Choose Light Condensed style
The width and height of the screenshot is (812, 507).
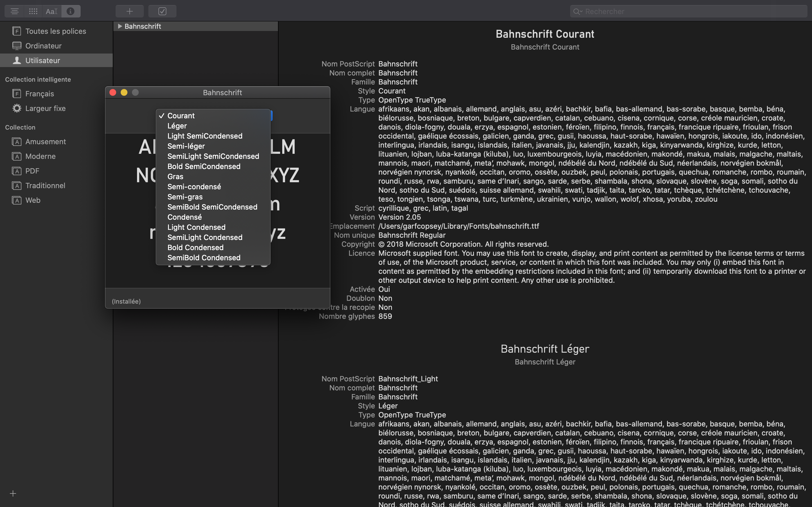click(196, 227)
